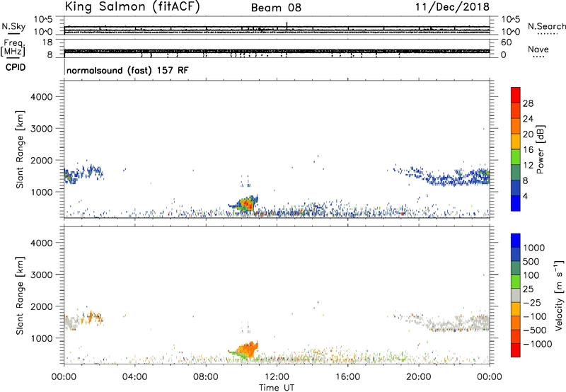This screenshot has height=392, width=566.
Task: Click the high-power red-orange echo patch near 10:00
Action: [x=247, y=205]
